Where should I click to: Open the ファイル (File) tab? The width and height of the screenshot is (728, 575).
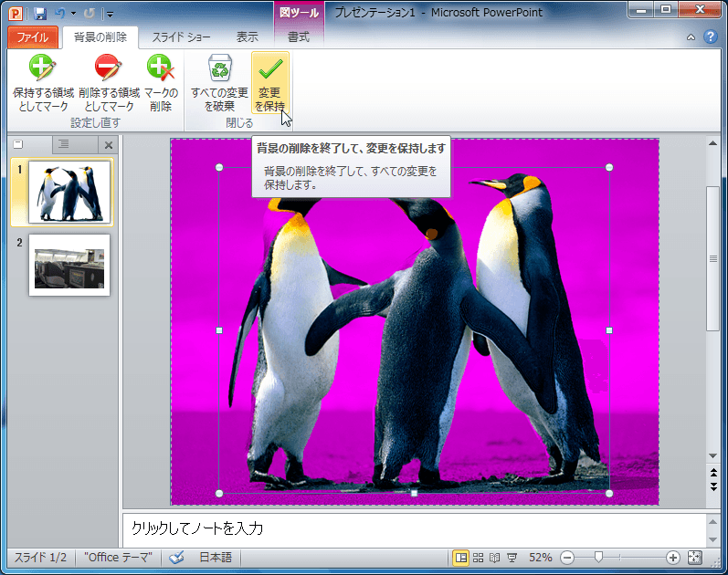33,37
